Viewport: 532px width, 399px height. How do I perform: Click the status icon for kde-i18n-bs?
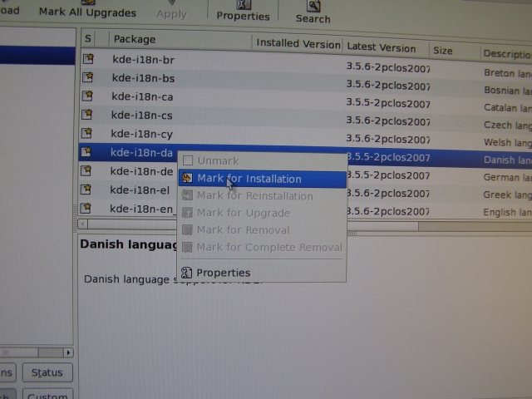[88, 77]
